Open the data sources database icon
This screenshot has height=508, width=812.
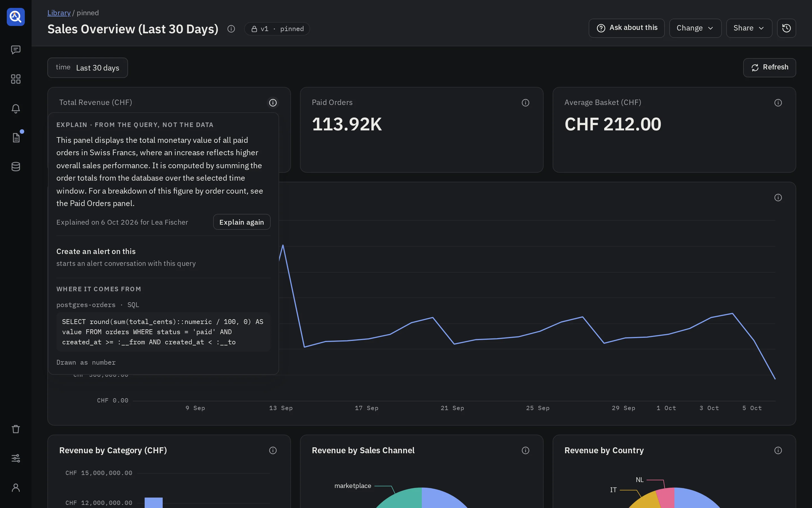(16, 167)
